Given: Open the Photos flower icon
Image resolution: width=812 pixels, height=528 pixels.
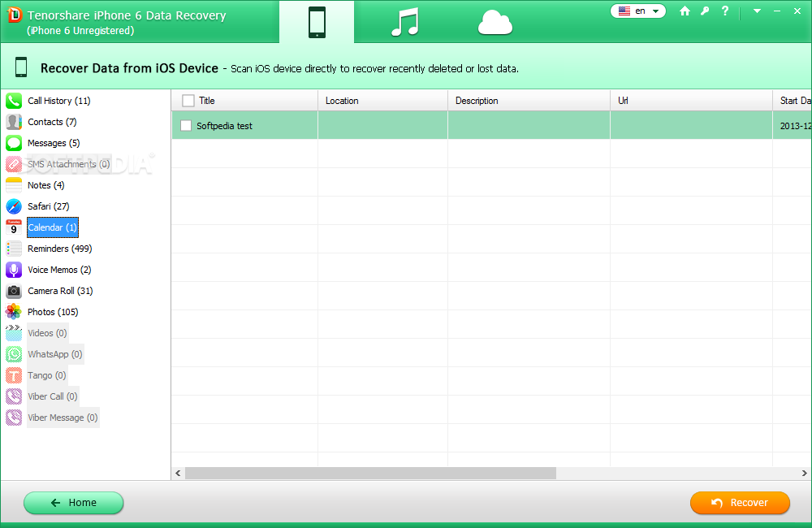Looking at the screenshot, I should click(14, 312).
